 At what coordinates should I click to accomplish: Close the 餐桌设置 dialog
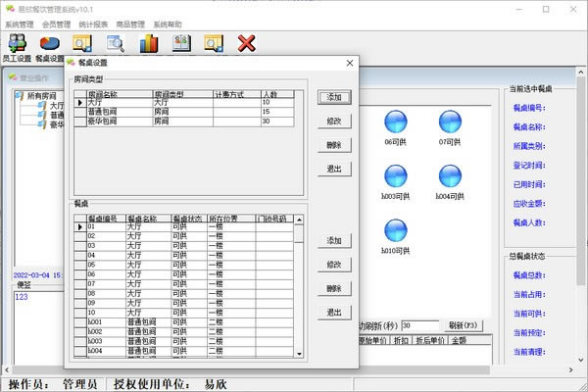click(348, 63)
